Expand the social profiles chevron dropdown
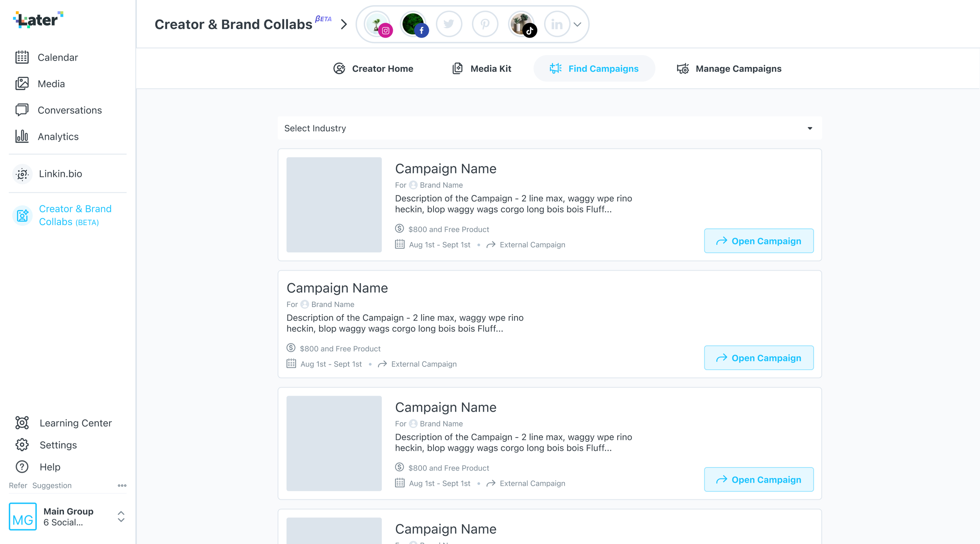980x544 pixels. click(577, 24)
